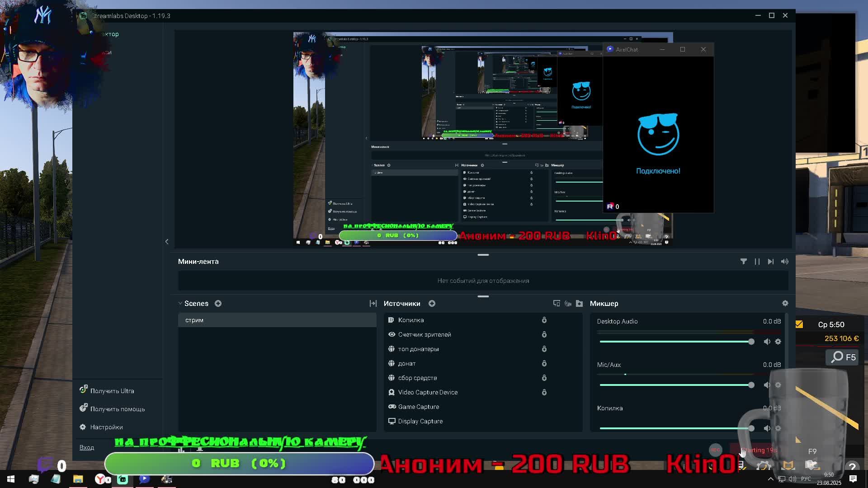Viewport: 868px width, 488px height.
Task: Toggle lock on Копилка source
Action: 544,320
